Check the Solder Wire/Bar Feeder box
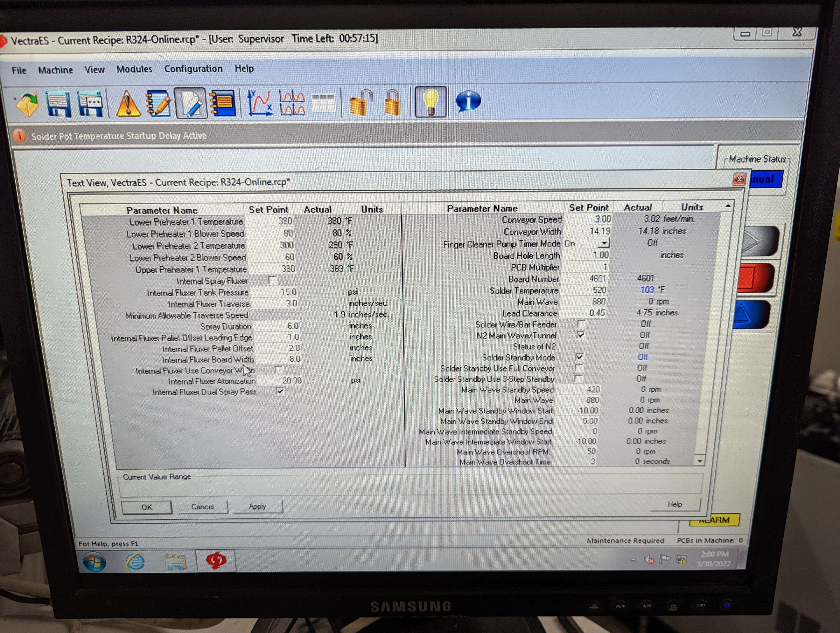The height and width of the screenshot is (633, 840). pyautogui.click(x=581, y=324)
